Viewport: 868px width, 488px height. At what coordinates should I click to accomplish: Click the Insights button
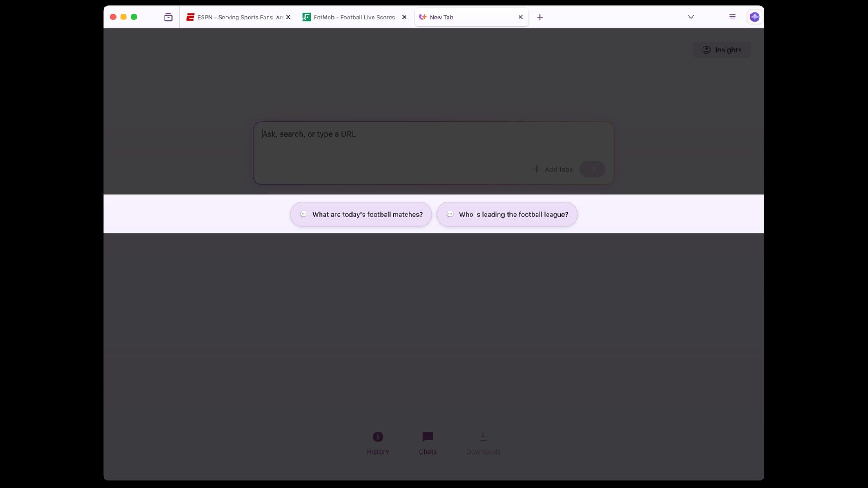722,50
